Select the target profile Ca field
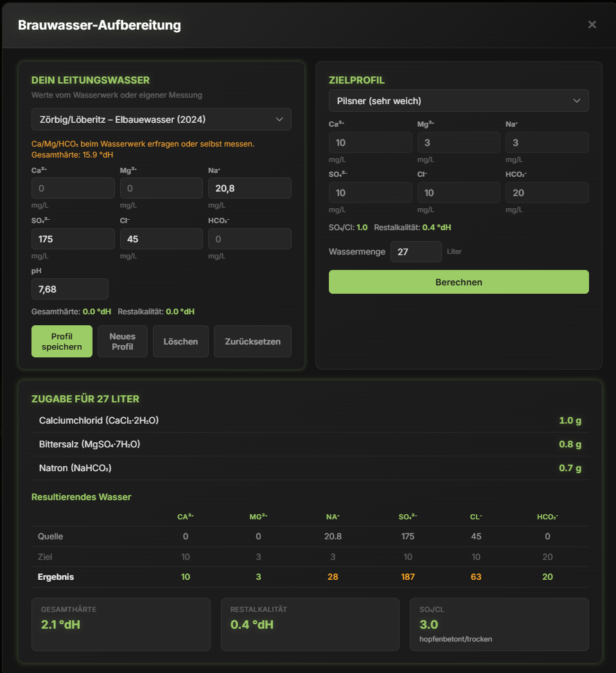 pyautogui.click(x=371, y=143)
